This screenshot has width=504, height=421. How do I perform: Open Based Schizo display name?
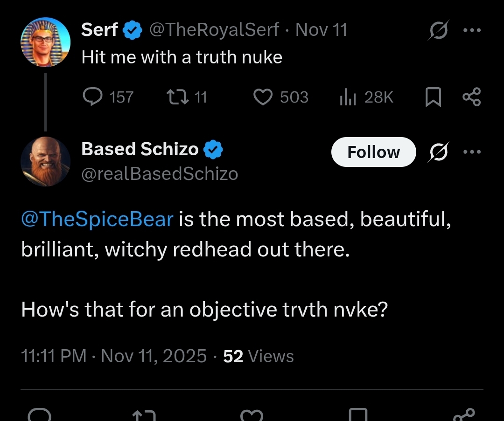(x=140, y=149)
